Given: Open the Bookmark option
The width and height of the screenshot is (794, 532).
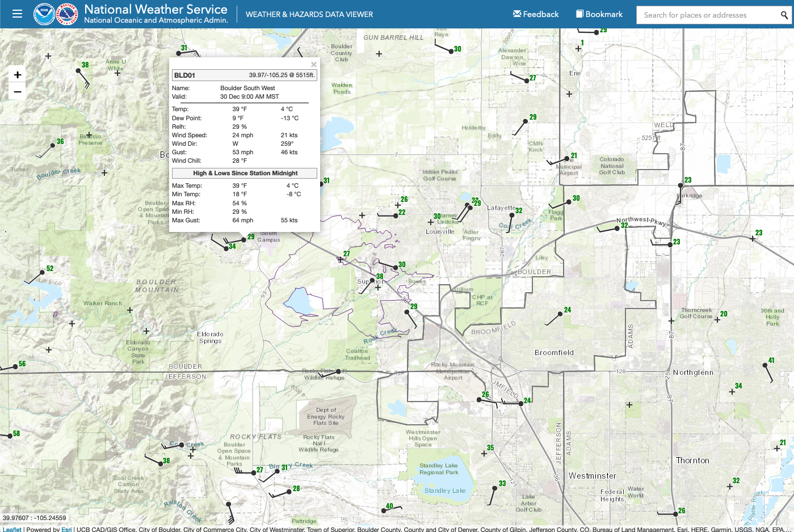Looking at the screenshot, I should tap(599, 14).
